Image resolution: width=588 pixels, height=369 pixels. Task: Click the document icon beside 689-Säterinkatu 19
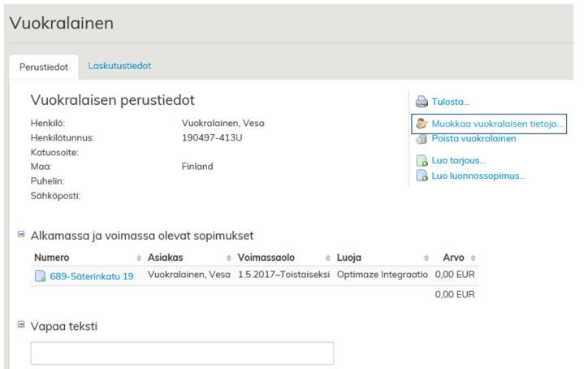point(40,276)
